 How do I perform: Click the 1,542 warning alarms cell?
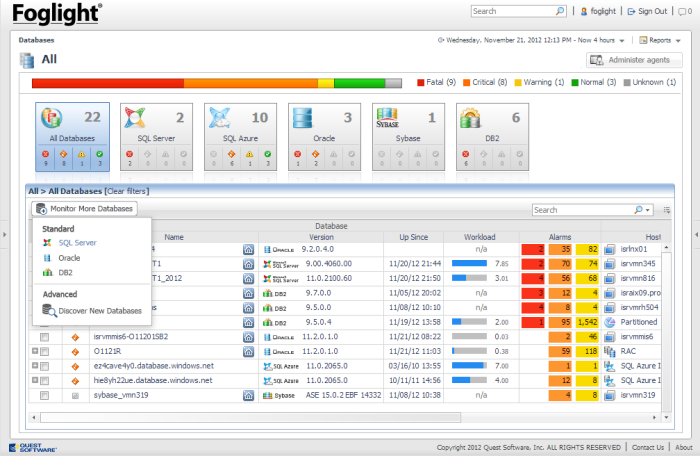[x=588, y=322]
